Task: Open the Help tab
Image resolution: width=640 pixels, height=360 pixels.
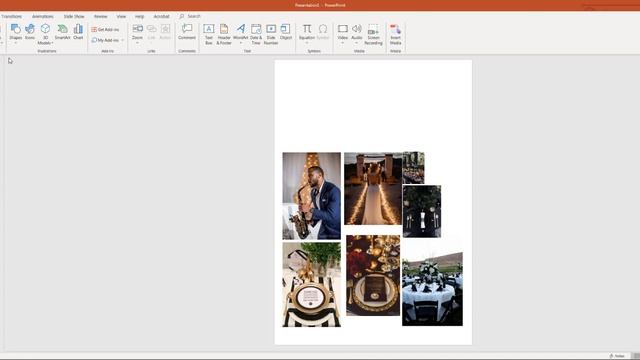Action: tap(139, 16)
